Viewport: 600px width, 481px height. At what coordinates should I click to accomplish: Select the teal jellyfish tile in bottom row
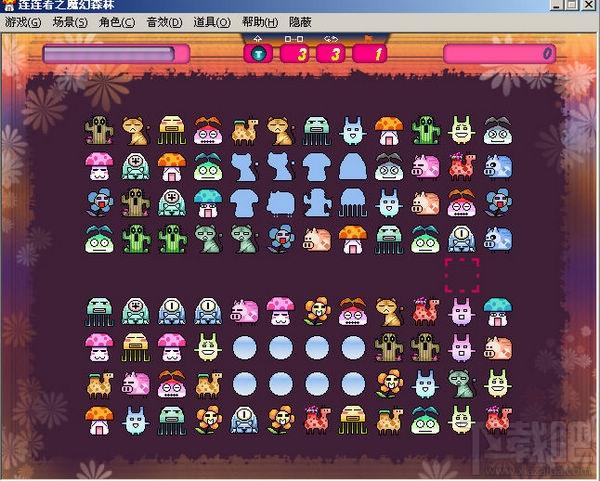172,420
